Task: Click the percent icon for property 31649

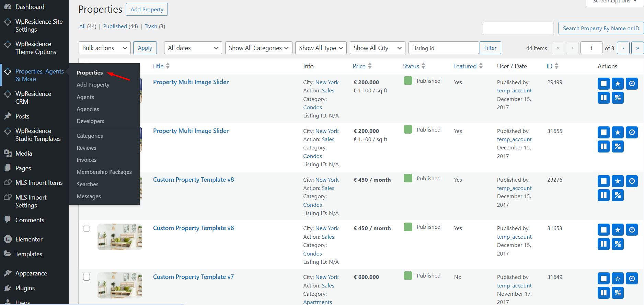Action: (x=618, y=293)
